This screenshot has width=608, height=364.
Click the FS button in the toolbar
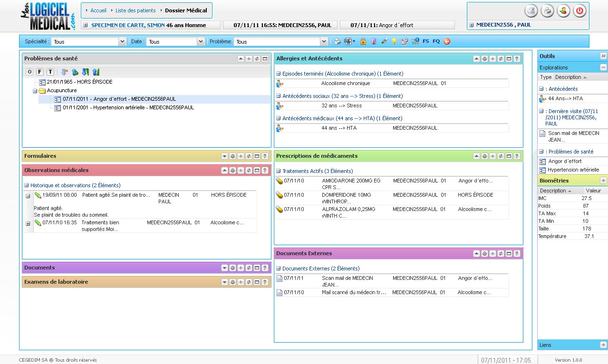(425, 41)
